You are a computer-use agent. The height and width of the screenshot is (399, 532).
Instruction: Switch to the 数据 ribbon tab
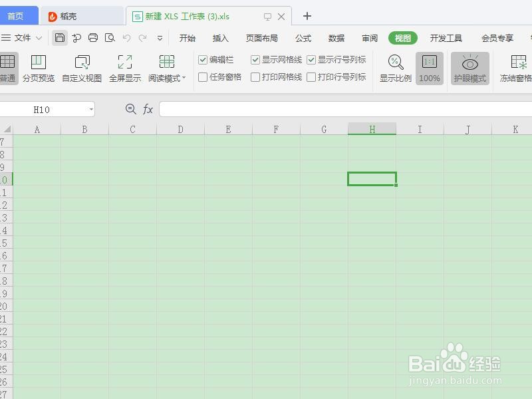[336, 38]
